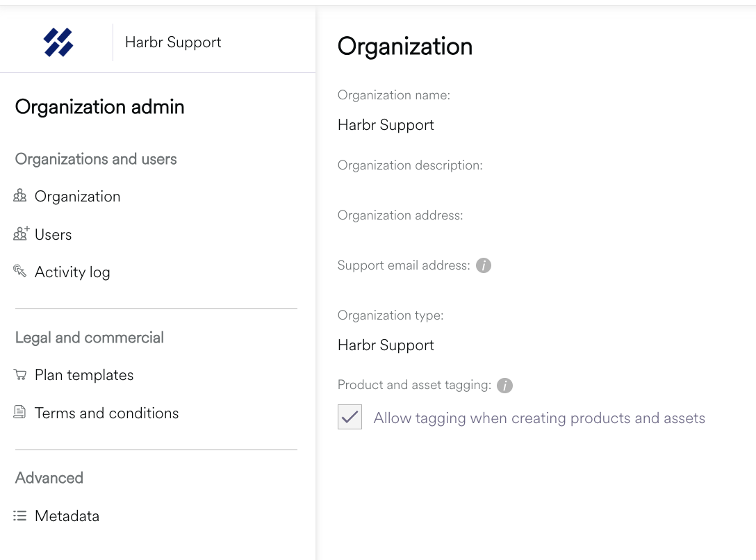This screenshot has height=560, width=756.
Task: Click the 'Organization admin' heading
Action: pyautogui.click(x=100, y=107)
